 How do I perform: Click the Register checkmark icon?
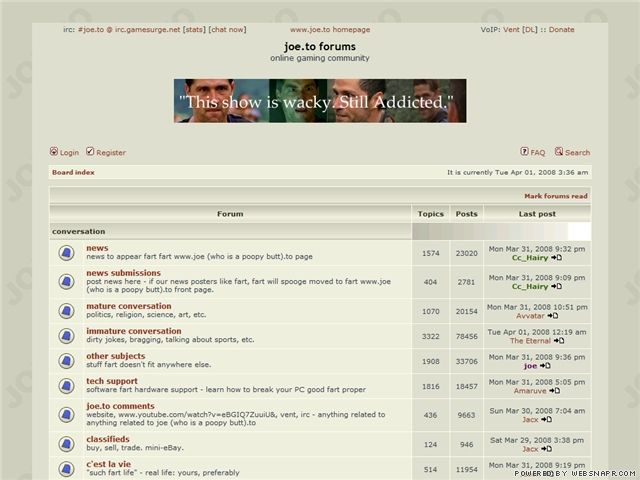[x=90, y=151]
